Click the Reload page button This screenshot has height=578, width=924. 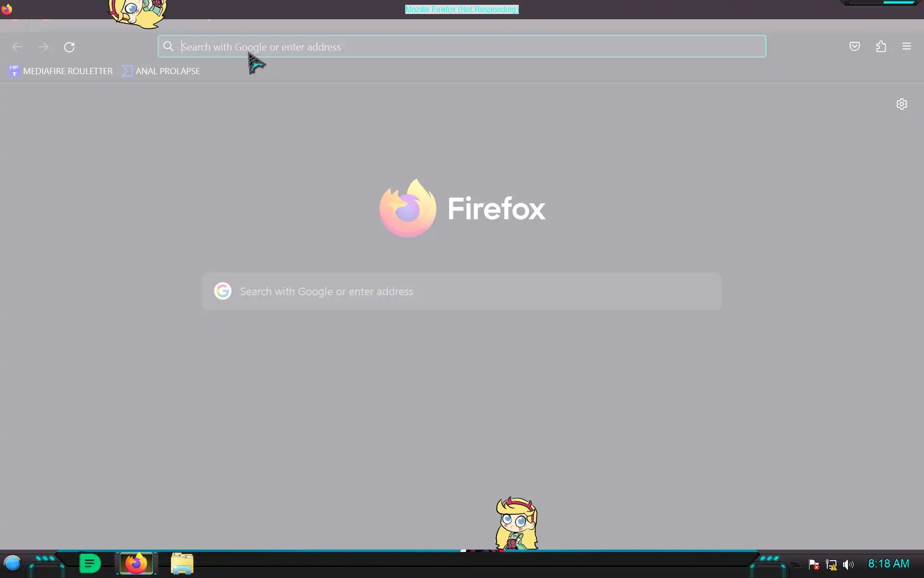[69, 47]
